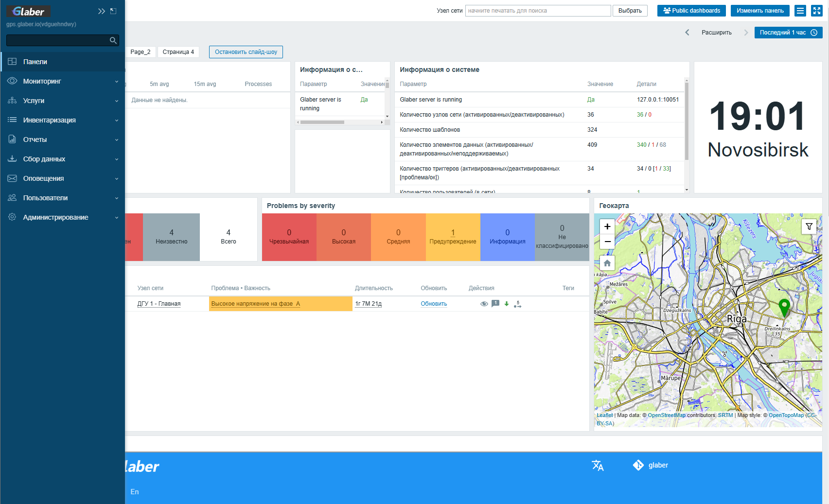Viewport: 829px width, 504px height.
Task: Click the Администрирование gear icon
Action: click(x=12, y=217)
